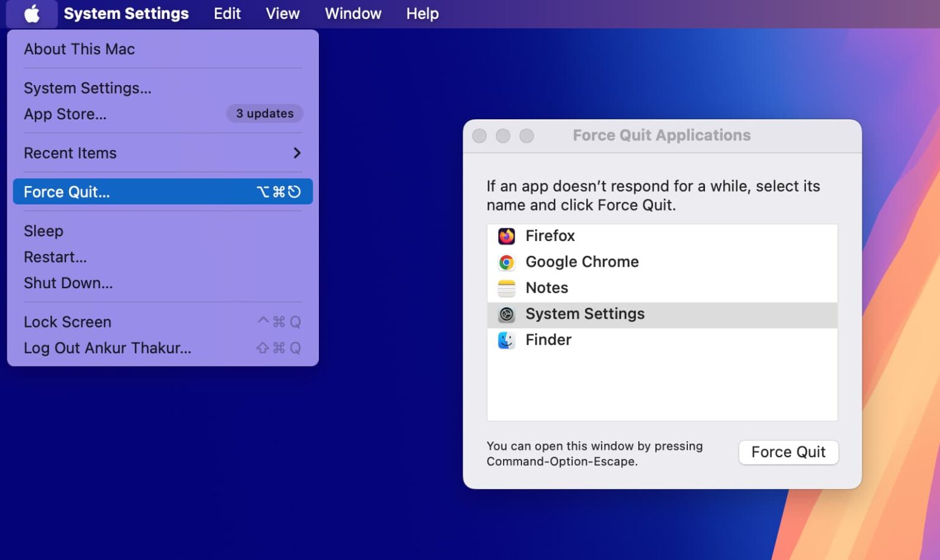Click the Finder face icon

pyautogui.click(x=506, y=340)
